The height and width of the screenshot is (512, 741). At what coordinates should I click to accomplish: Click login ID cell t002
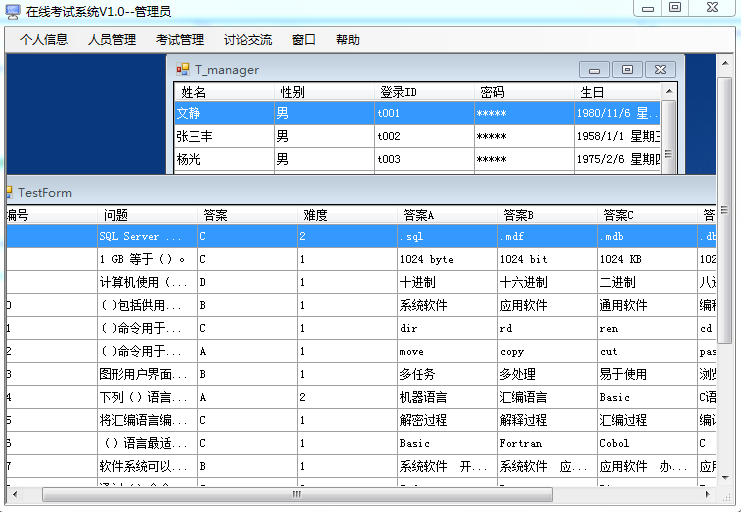(x=424, y=136)
